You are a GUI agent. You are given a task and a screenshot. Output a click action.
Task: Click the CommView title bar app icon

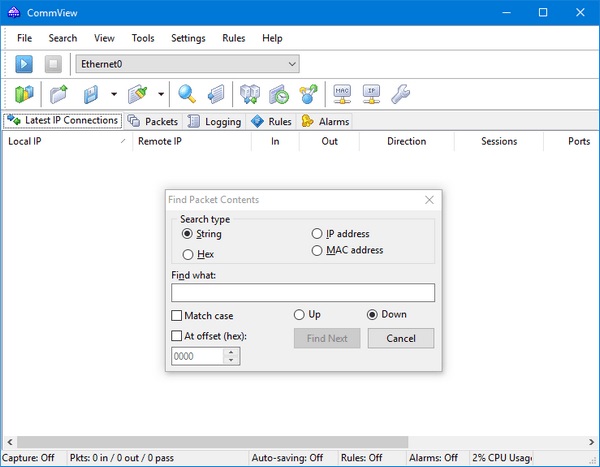[14, 13]
